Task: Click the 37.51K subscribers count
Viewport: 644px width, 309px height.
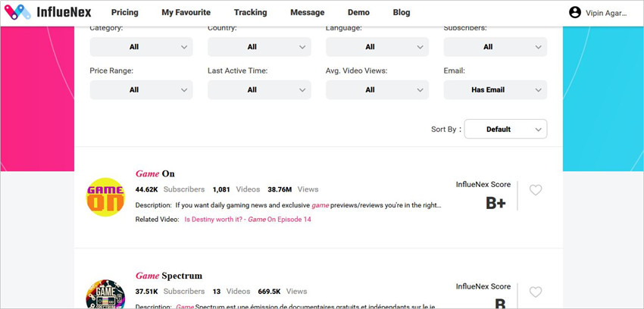Action: tap(147, 292)
